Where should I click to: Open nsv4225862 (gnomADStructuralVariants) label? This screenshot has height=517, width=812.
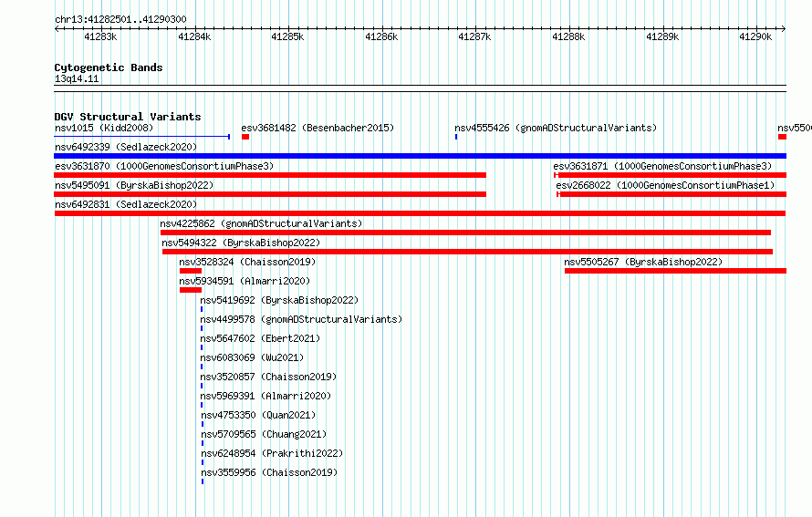261,223
